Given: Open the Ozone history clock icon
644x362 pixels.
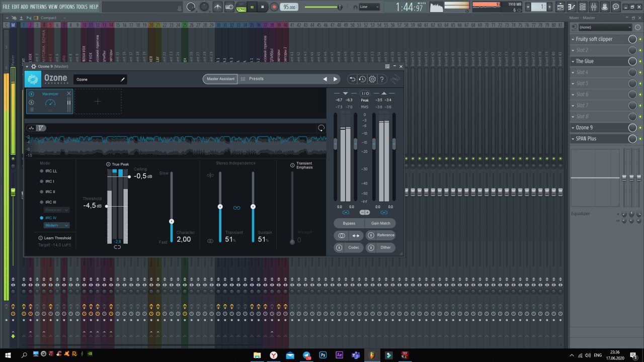Looking at the screenshot, I should (x=362, y=79).
